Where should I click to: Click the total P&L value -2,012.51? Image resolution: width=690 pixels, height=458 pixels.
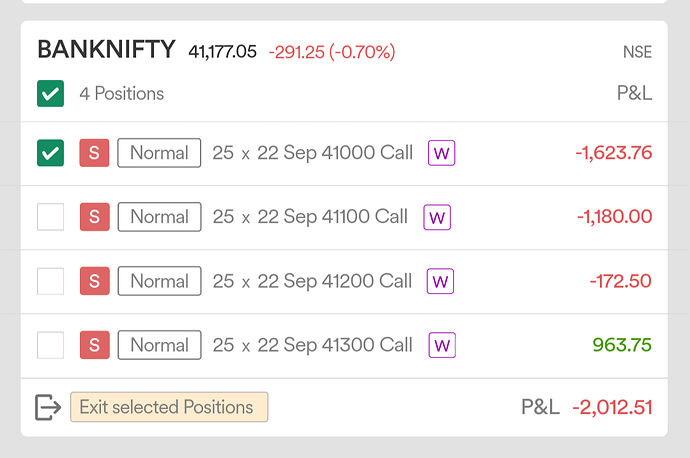click(612, 407)
